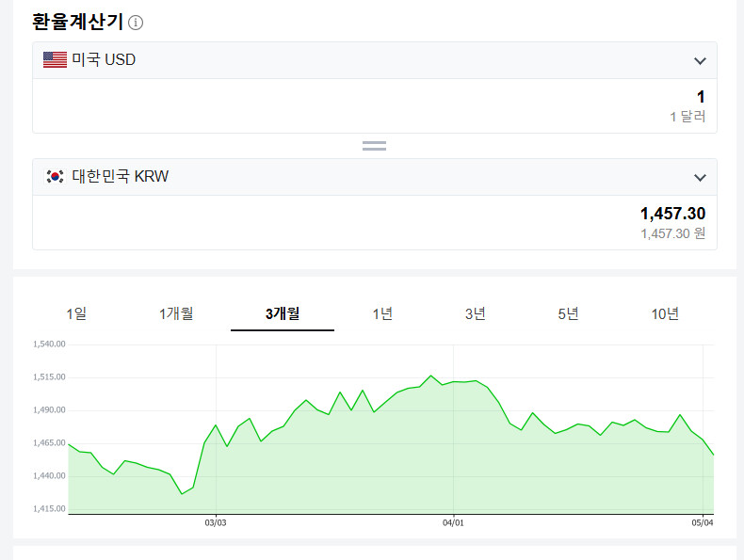Click the 03/03 date marker on chart

[216, 522]
